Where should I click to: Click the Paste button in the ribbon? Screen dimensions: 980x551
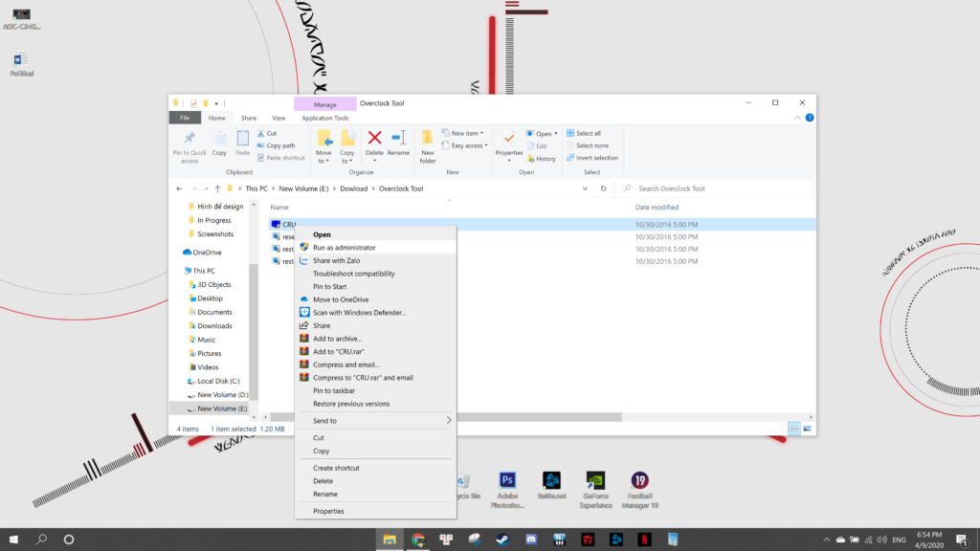click(x=242, y=143)
